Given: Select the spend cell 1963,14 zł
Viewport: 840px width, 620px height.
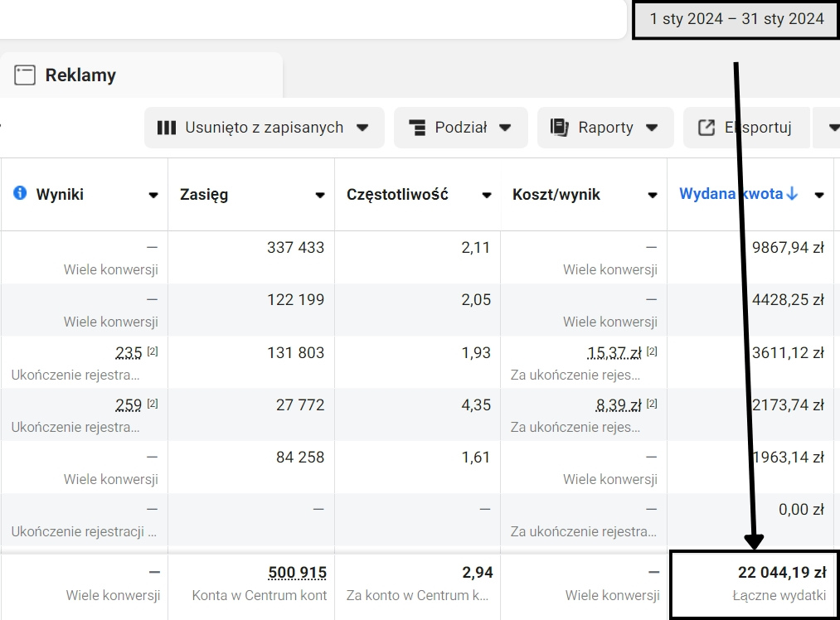Looking at the screenshot, I should click(788, 458).
